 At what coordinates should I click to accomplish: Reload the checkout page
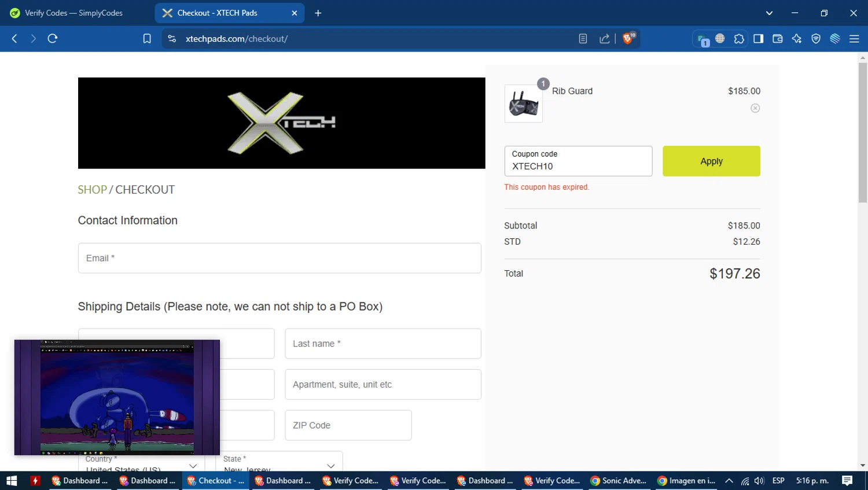53,39
